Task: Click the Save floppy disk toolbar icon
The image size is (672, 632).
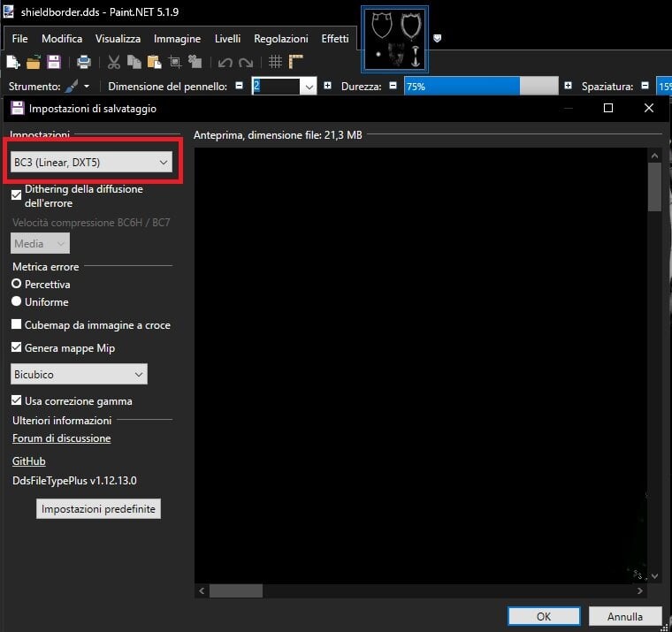Action: pos(54,62)
